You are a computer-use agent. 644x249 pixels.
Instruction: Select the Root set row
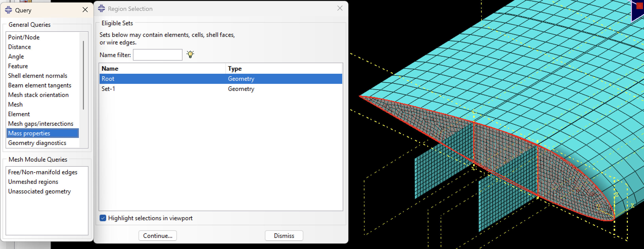pos(221,79)
